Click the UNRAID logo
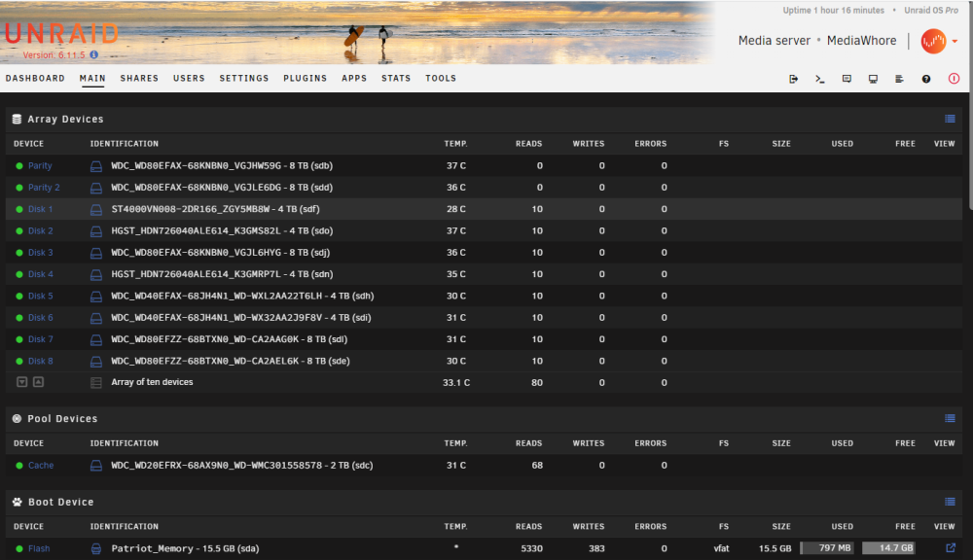The height and width of the screenshot is (560, 973). pyautogui.click(x=60, y=33)
